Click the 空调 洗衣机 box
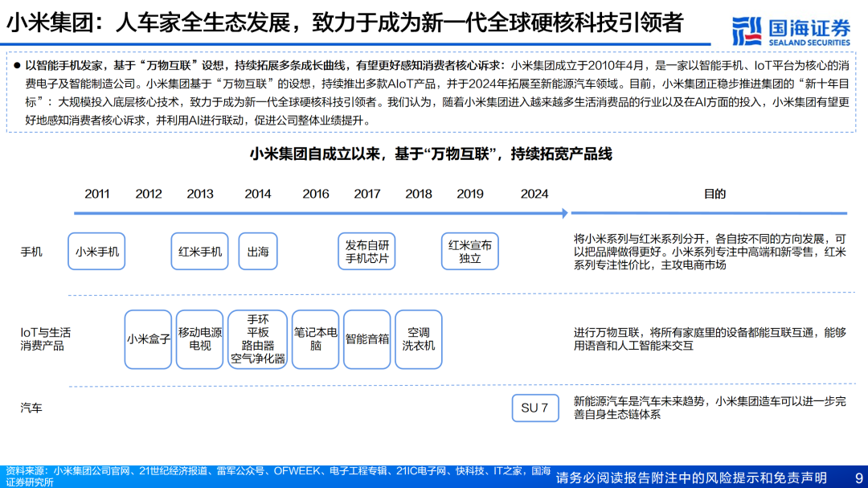Screen dimensions: 868x488 coord(419,339)
